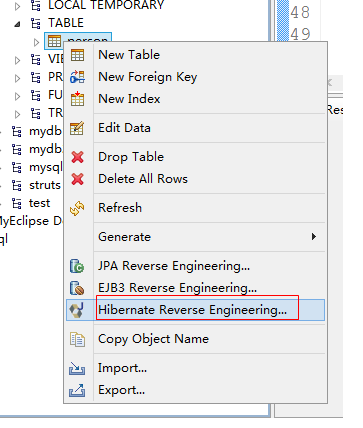
Task: Click the New Table grid icon
Action: pyautogui.click(x=77, y=55)
